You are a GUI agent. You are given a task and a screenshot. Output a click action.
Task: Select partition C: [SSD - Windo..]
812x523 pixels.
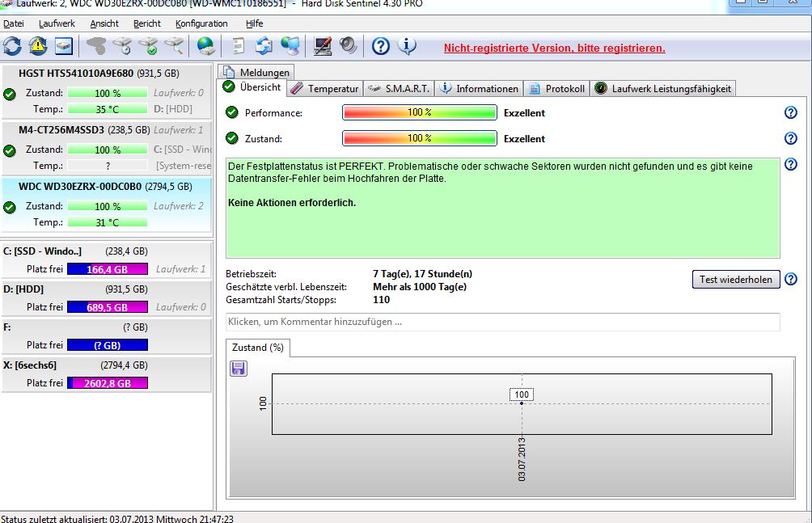coord(107,260)
